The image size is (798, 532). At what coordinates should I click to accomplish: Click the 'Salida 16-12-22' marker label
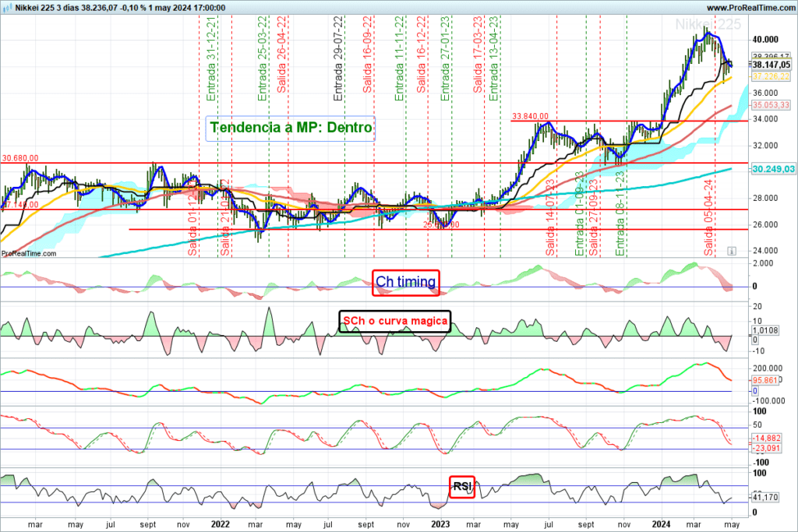coord(422,55)
